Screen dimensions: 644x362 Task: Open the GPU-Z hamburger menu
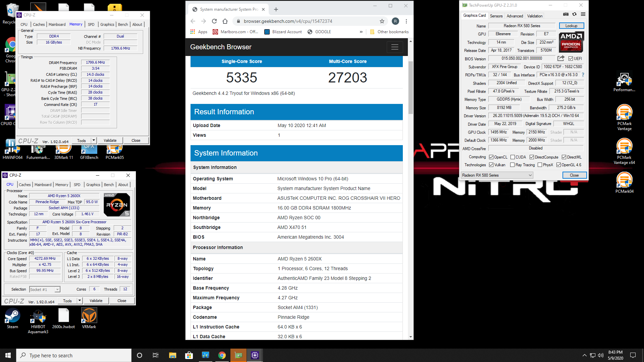click(583, 14)
